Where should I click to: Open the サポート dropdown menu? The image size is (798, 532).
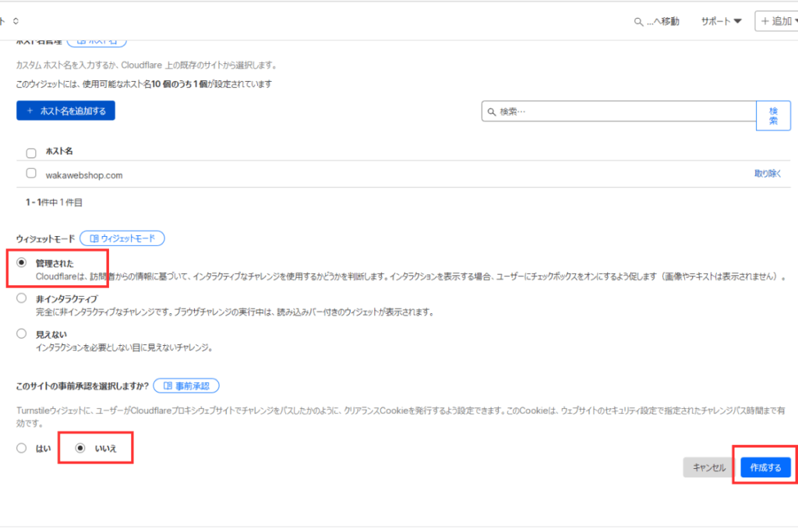718,21
